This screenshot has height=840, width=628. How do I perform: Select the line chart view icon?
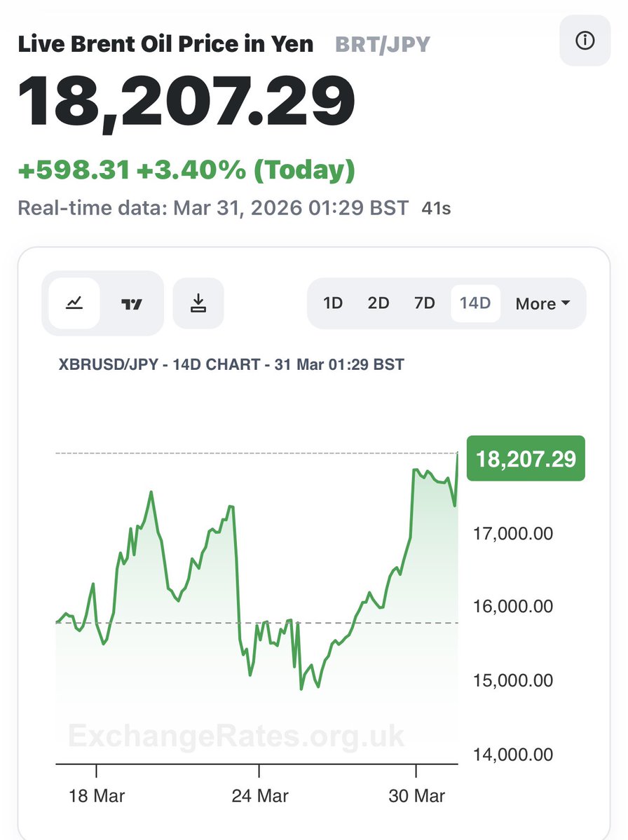tap(74, 303)
